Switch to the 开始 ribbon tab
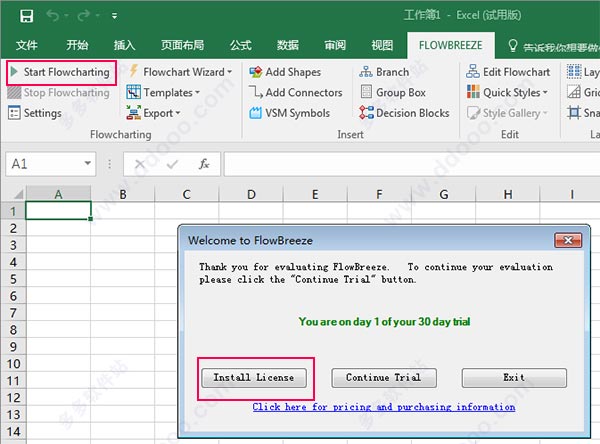Image resolution: width=600 pixels, height=444 pixels. click(77, 45)
